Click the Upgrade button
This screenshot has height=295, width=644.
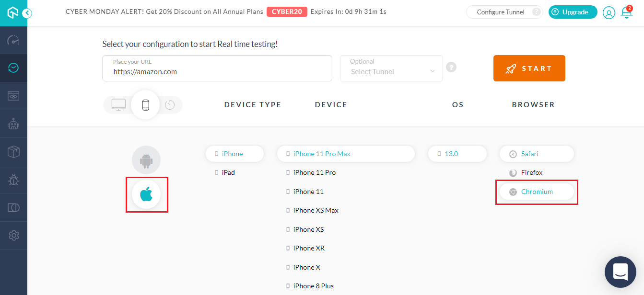573,12
